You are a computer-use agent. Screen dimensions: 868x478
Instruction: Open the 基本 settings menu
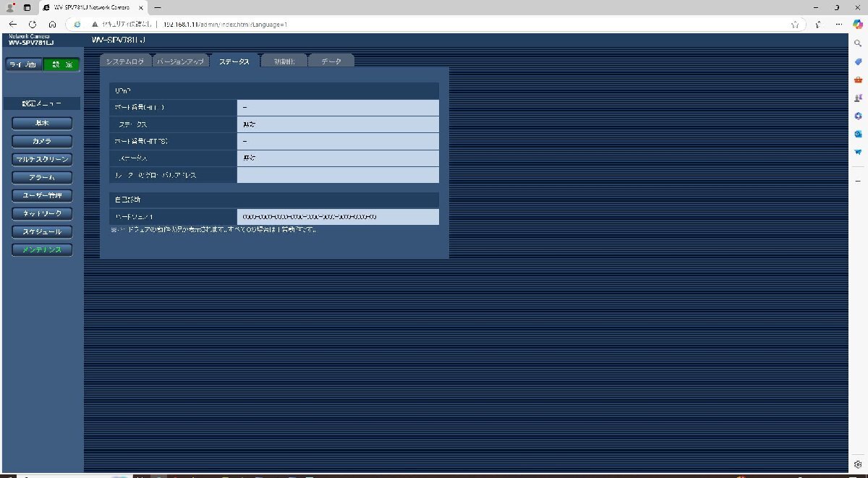42,123
